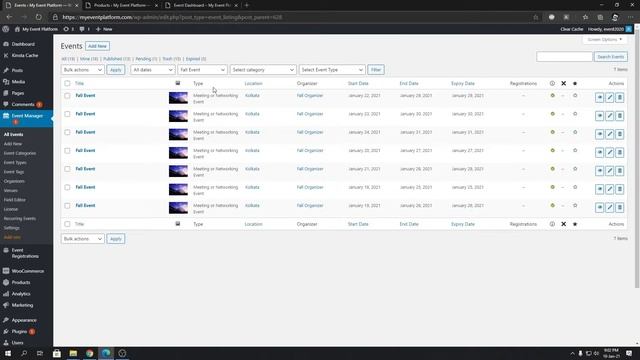Screen dimensions: 640x360
Task: Open top Bulk actions dropdown
Action: [x=82, y=70]
